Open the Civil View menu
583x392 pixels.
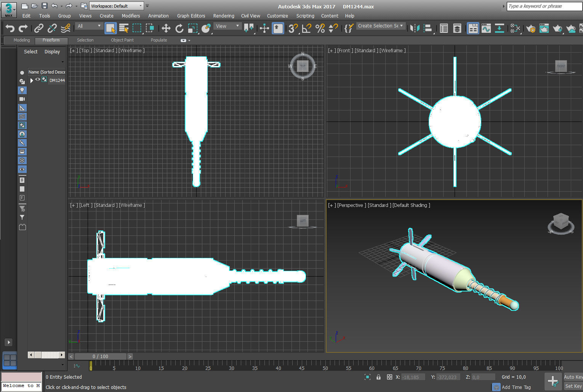coord(250,16)
